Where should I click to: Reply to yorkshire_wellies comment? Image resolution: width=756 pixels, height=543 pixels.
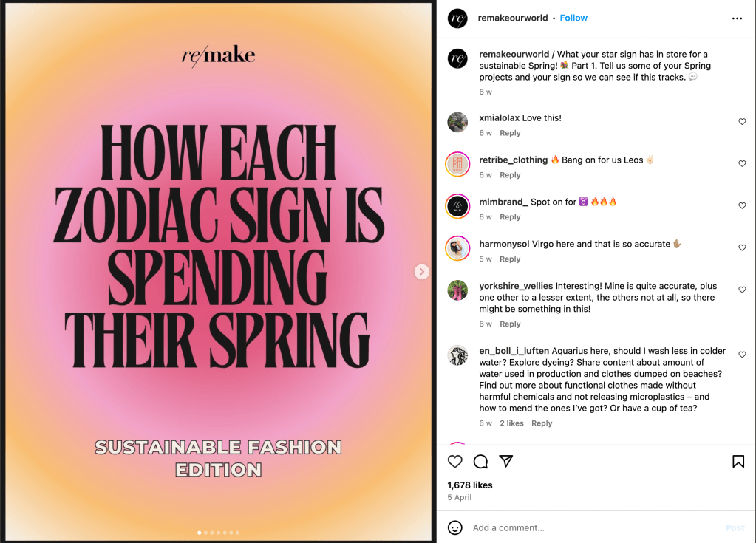[510, 324]
